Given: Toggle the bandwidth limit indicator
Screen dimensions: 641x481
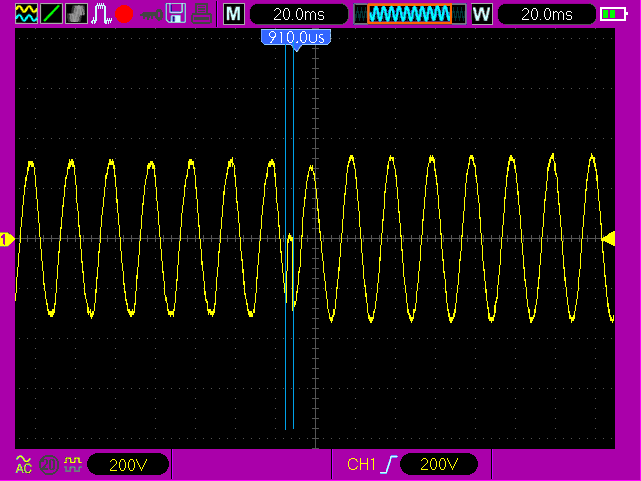Looking at the screenshot, I should tap(49, 464).
